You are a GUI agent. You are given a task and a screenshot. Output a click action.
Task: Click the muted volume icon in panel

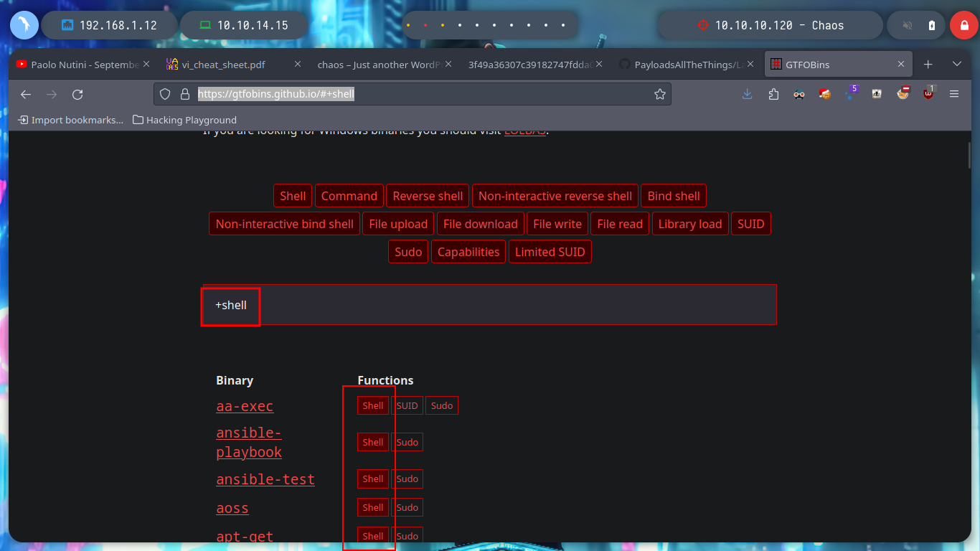click(x=908, y=25)
